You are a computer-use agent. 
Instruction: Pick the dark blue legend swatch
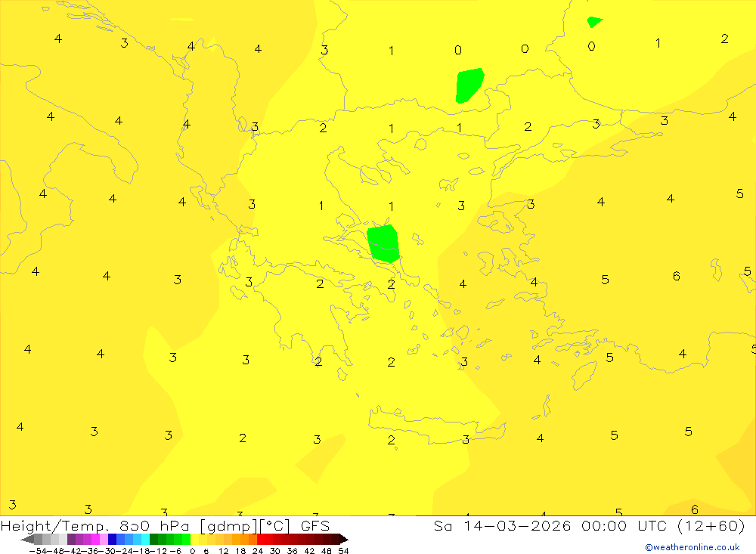click(x=112, y=539)
